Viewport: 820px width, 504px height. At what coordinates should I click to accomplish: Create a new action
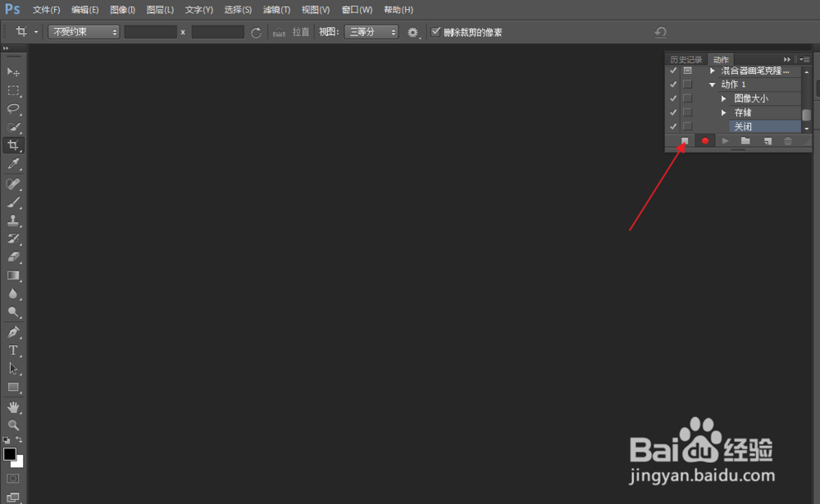pyautogui.click(x=768, y=141)
